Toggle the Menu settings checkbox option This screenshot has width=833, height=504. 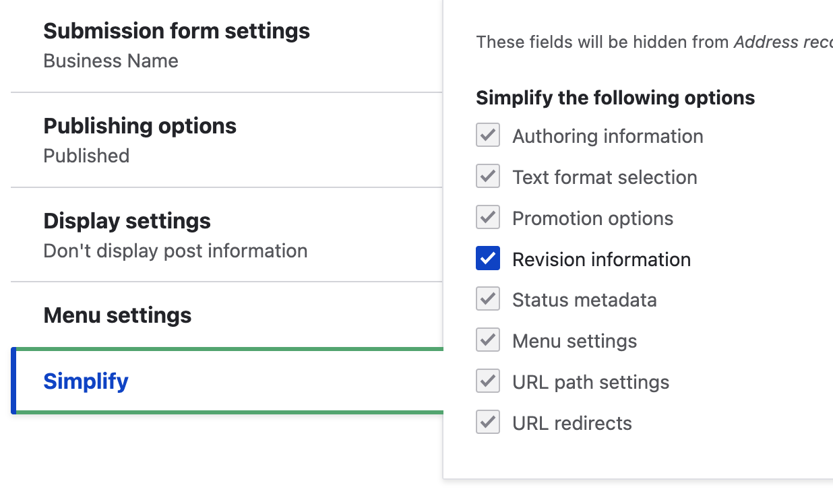click(x=488, y=341)
